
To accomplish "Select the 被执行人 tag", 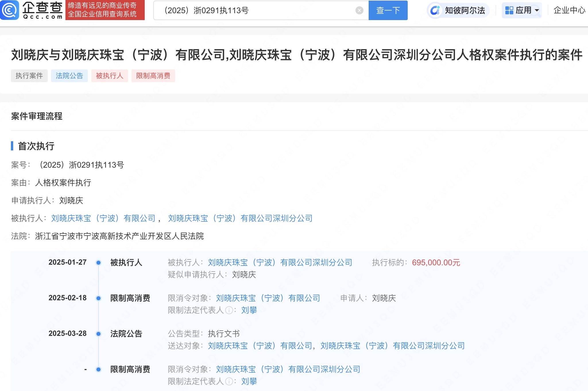I will (110, 76).
